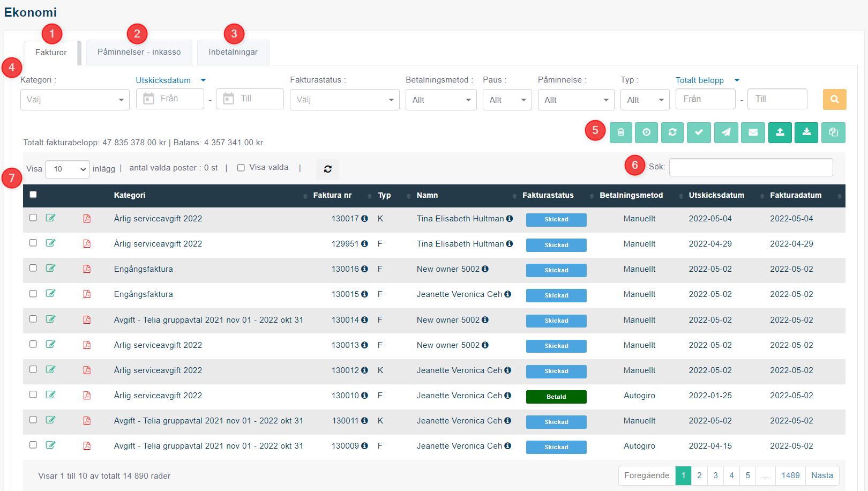Click the checkmark action button
Screen dimensions: 868x491
point(699,132)
